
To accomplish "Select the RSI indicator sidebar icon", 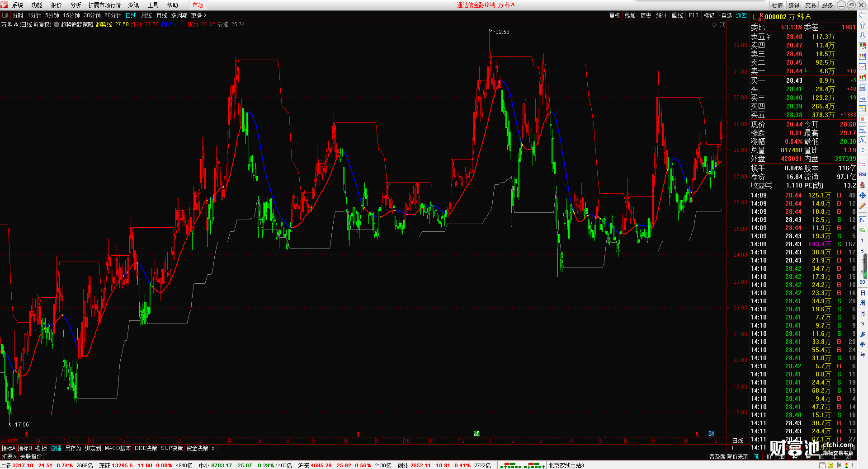I will [x=863, y=174].
